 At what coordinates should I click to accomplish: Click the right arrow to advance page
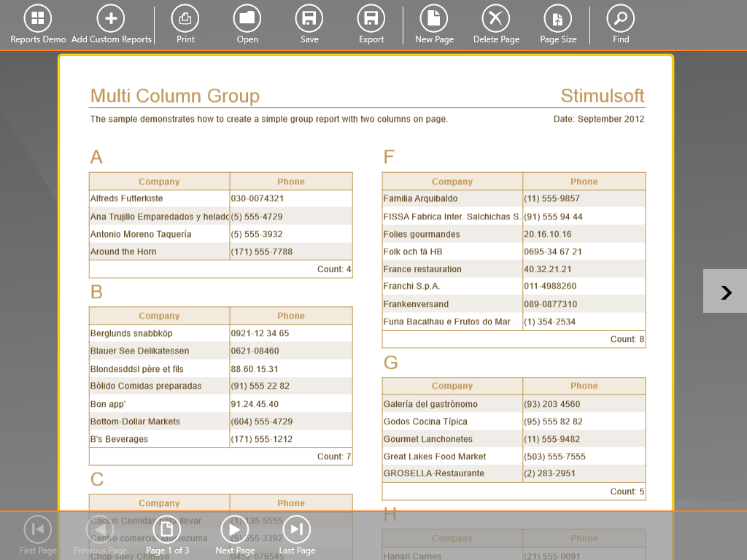[725, 292]
